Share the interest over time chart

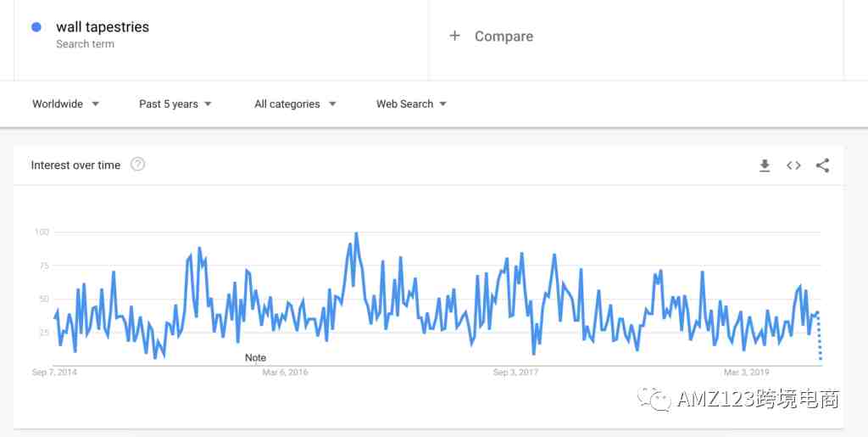point(822,165)
